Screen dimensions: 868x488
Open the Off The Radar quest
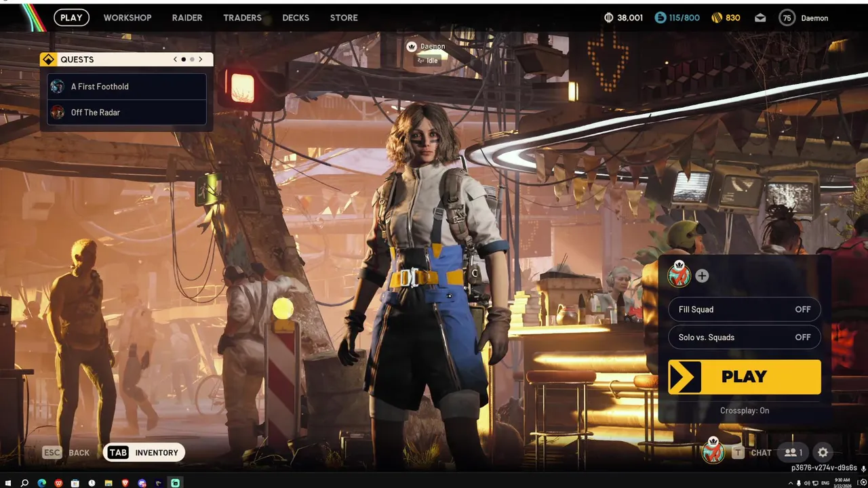127,113
